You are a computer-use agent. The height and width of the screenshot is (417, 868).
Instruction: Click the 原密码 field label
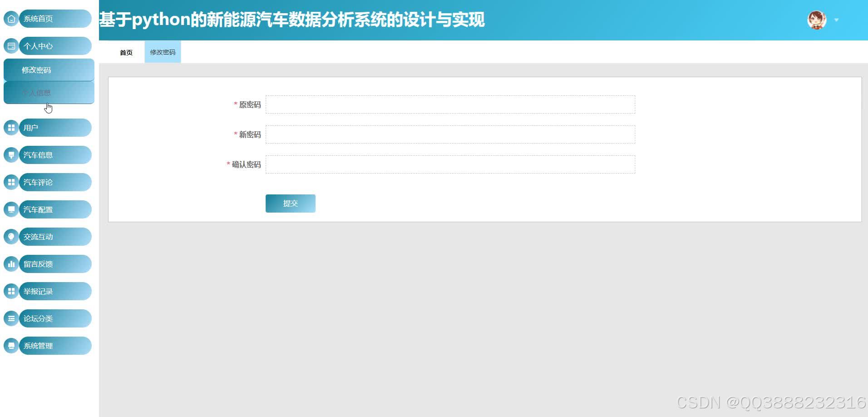250,104
